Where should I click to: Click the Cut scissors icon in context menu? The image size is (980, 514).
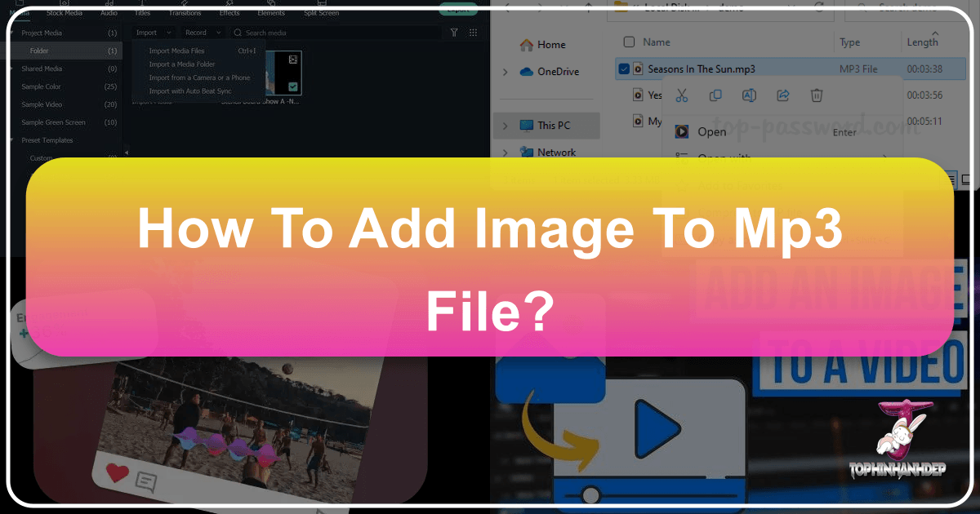683,96
